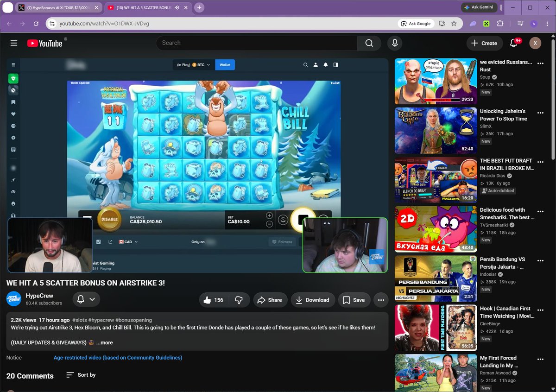Open the green dice extension icon
Image resolution: width=556 pixels, height=392 pixels.
point(486,24)
